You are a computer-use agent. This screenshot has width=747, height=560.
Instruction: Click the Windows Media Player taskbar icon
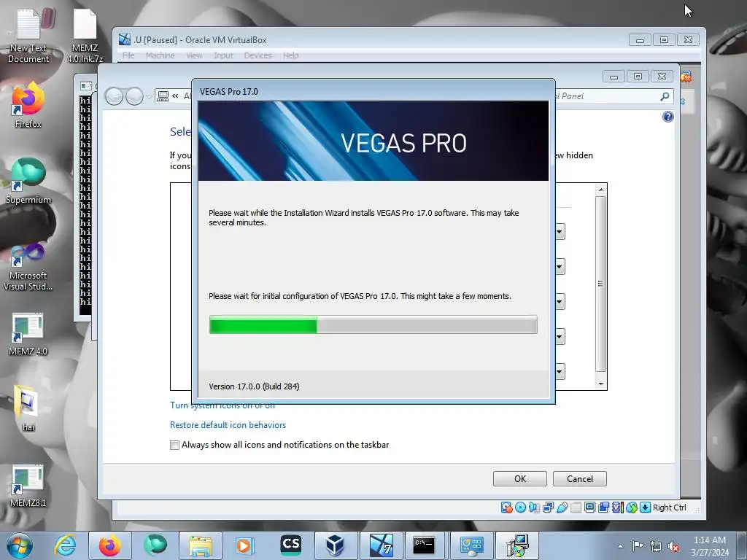click(x=244, y=545)
